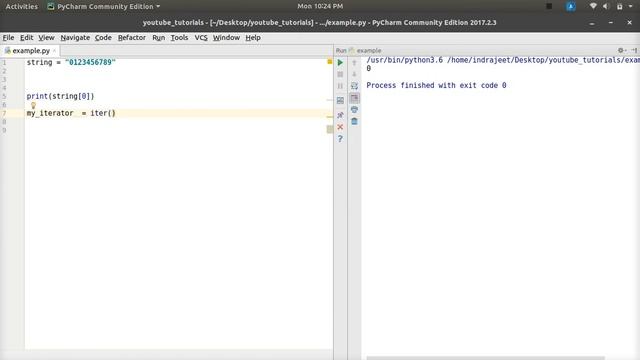The height and width of the screenshot is (360, 640).
Task: Click the Stop process square icon
Action: tap(340, 75)
